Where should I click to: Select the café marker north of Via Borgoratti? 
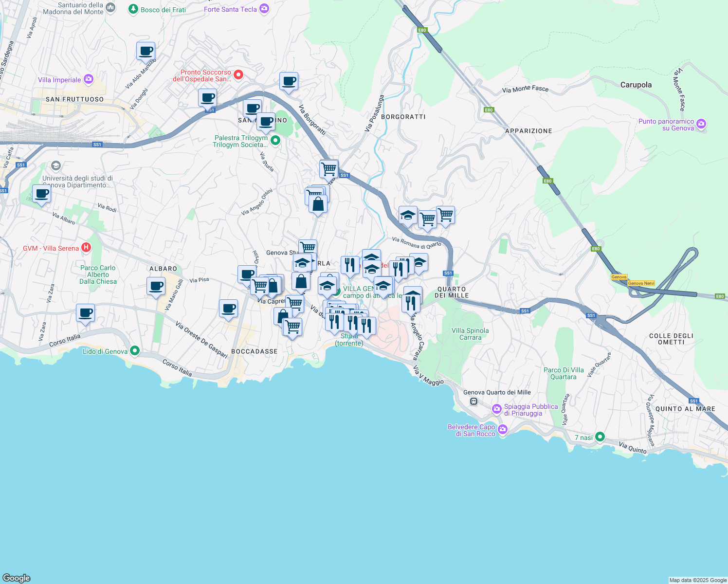pos(289,81)
